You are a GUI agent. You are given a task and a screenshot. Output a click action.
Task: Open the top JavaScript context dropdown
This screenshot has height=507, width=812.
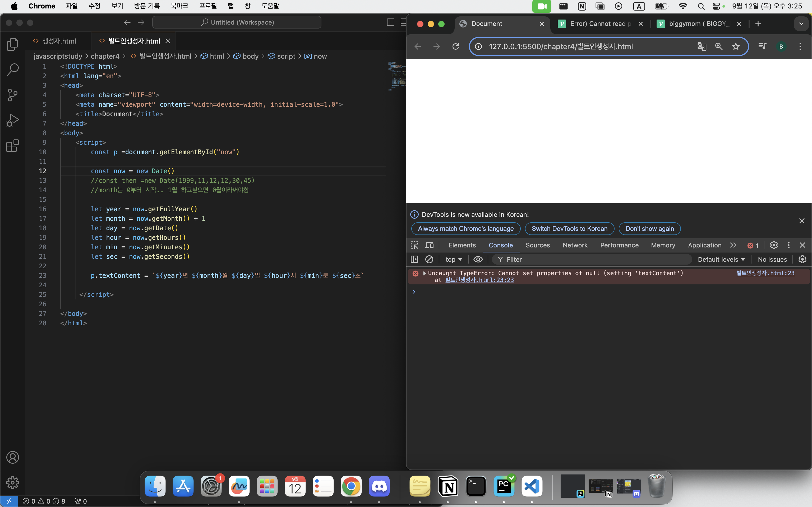[x=453, y=259]
